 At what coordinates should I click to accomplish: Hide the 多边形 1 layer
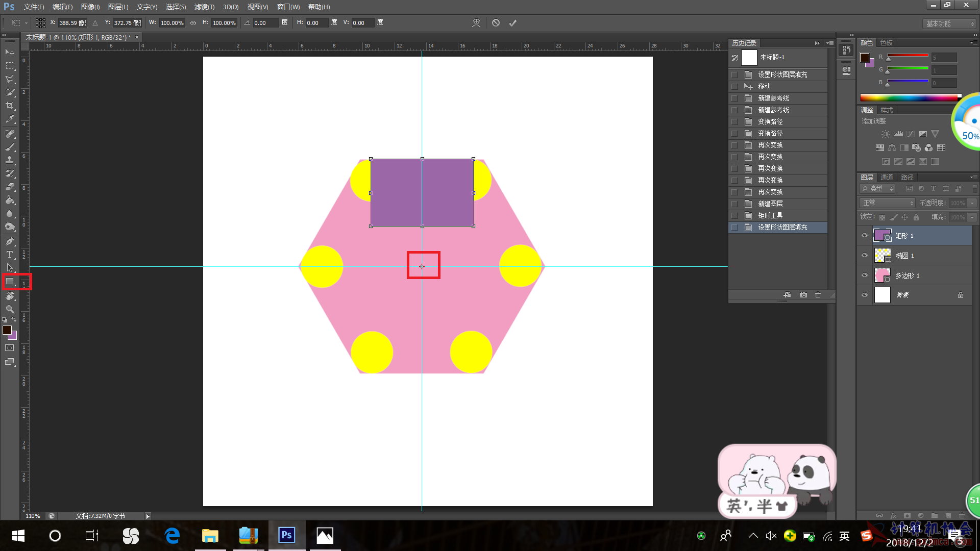(x=865, y=275)
